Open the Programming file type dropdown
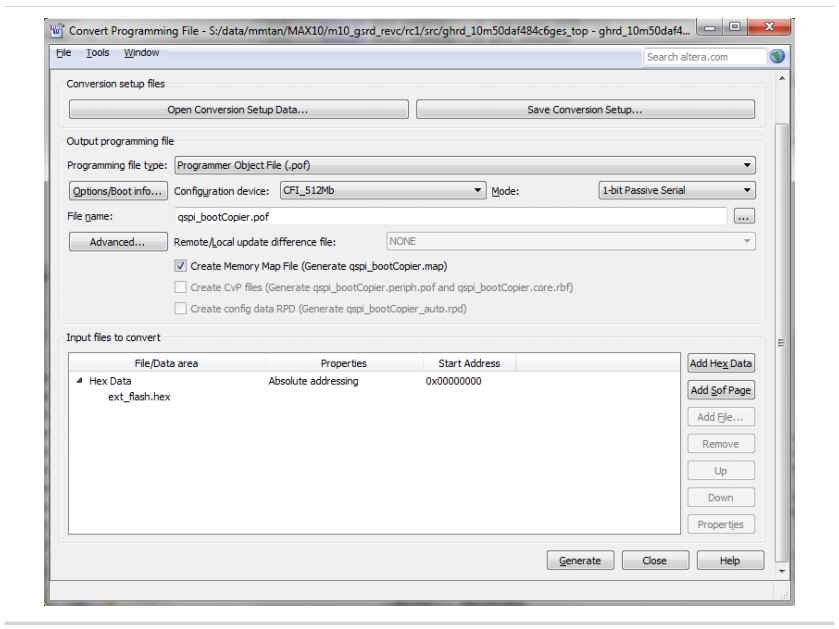The height and width of the screenshot is (629, 839). pyautogui.click(x=464, y=165)
